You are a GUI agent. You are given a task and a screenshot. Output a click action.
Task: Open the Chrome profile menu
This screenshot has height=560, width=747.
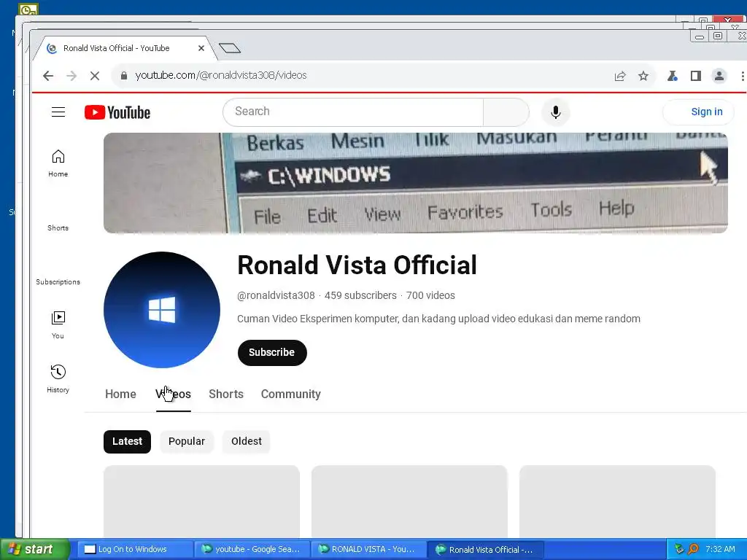[x=719, y=76]
